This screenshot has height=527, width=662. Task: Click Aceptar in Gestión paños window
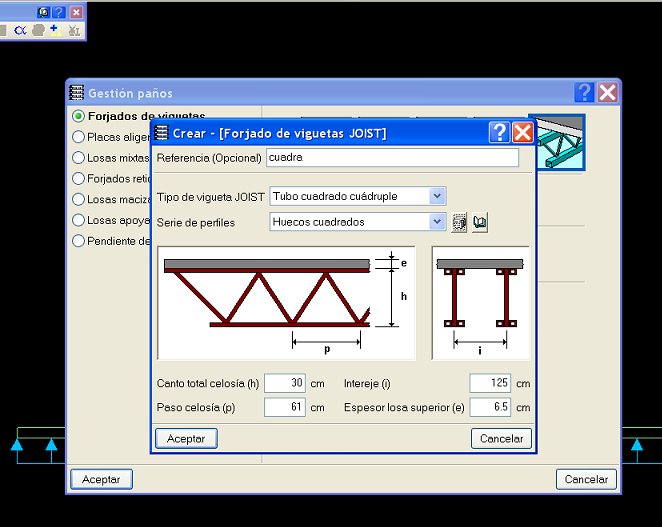tap(101, 479)
